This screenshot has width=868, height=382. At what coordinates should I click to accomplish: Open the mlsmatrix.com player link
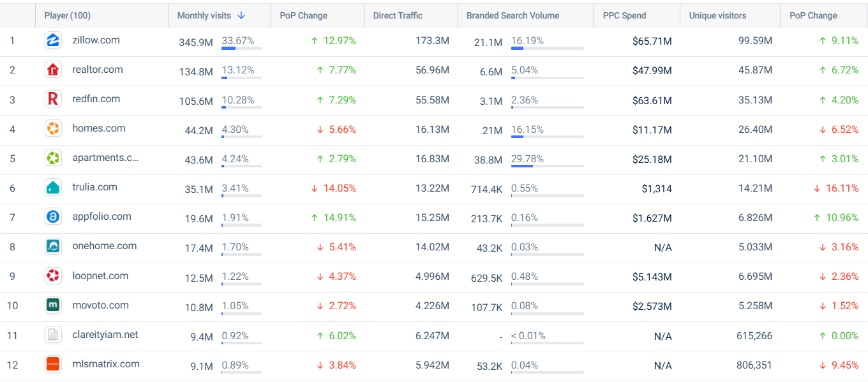coord(106,364)
